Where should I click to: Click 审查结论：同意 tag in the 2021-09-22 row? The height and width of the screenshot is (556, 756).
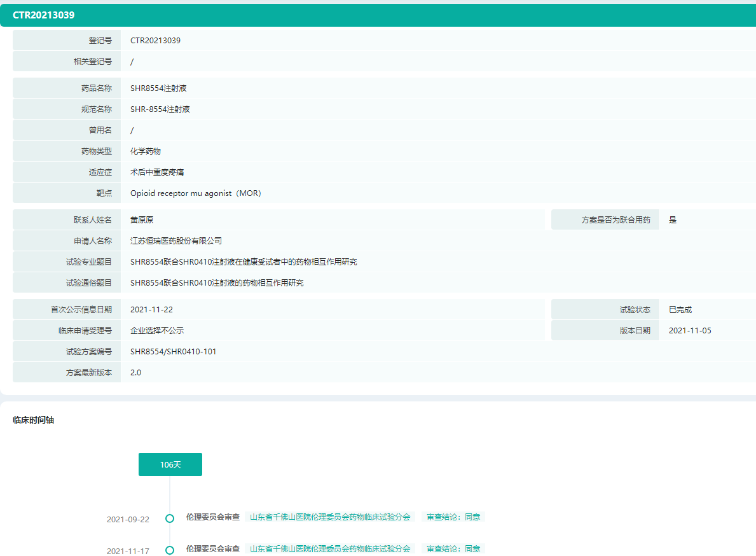(x=453, y=517)
